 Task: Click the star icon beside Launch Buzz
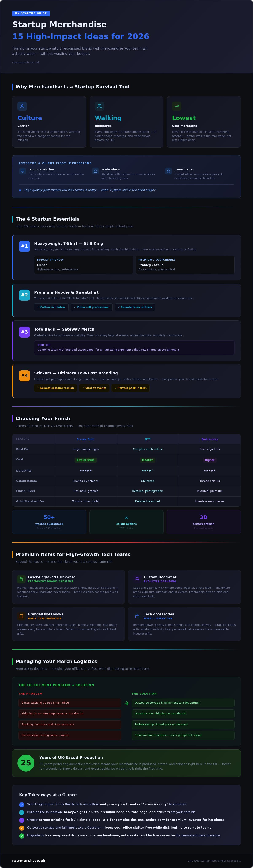coord(168,171)
